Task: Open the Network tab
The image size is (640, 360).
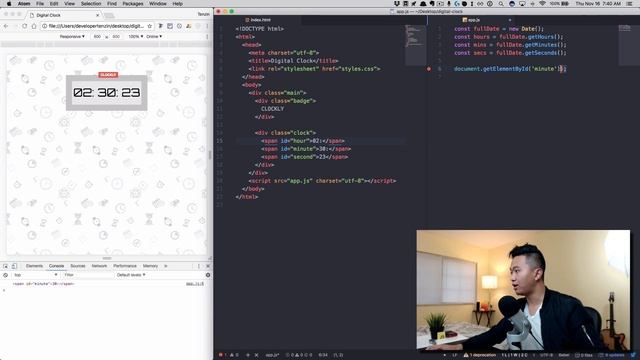Action: (99, 266)
